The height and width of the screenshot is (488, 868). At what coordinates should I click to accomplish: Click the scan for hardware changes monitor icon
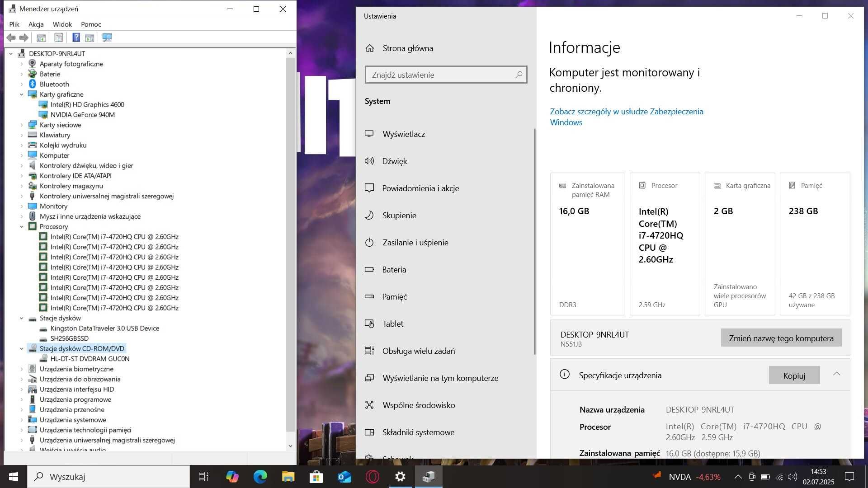(x=107, y=38)
